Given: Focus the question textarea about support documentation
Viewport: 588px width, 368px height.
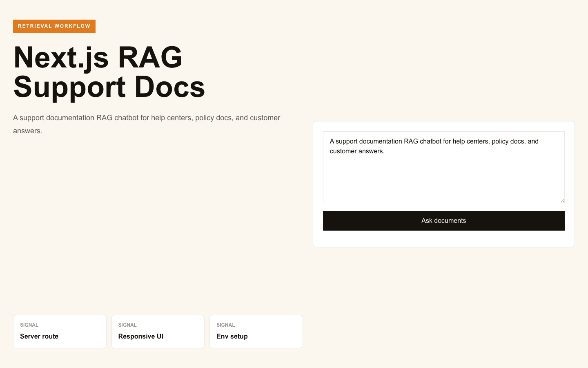Looking at the screenshot, I should (443, 167).
